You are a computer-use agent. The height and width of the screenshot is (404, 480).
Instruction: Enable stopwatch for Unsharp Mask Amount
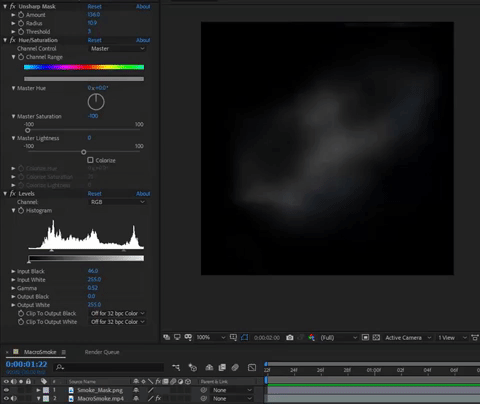click(21, 15)
